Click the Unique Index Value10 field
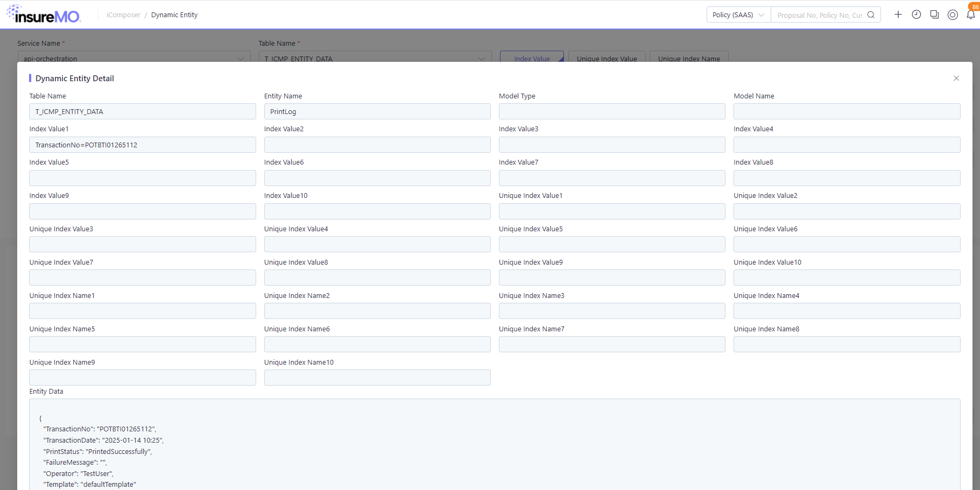 pyautogui.click(x=847, y=278)
